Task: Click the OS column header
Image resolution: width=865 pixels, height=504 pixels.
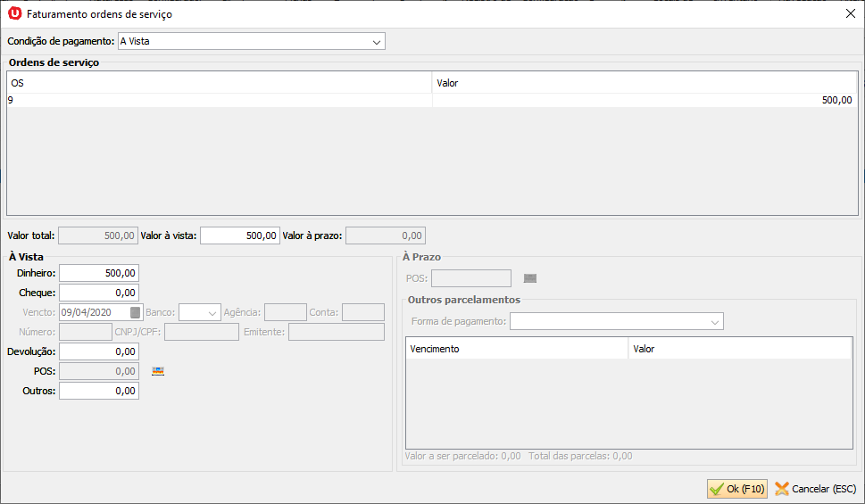Action: 219,83
